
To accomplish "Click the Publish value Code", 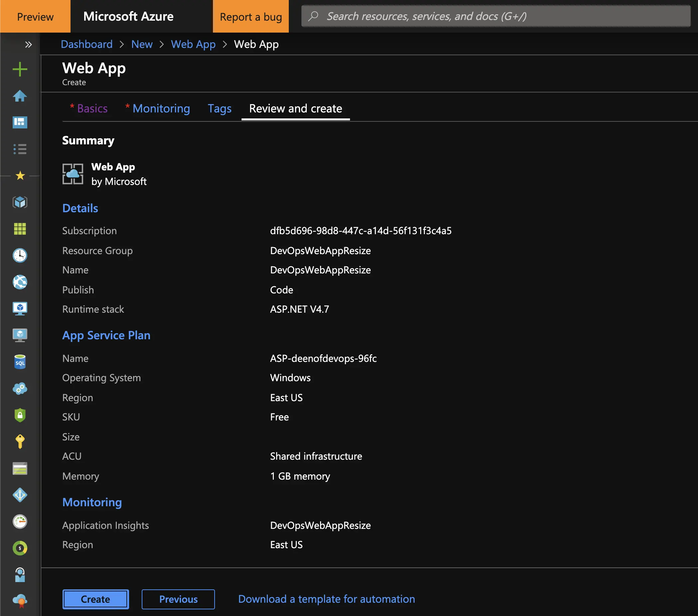I will point(282,290).
